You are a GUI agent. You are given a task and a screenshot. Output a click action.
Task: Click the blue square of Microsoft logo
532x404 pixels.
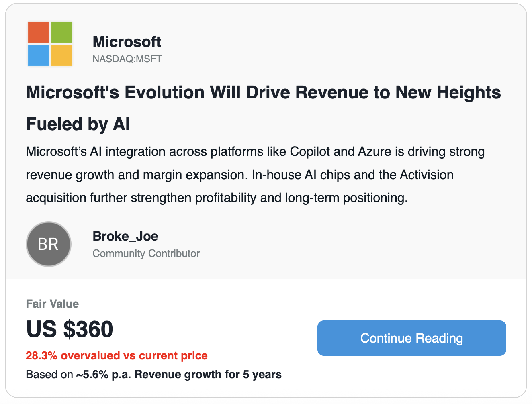coord(38,55)
